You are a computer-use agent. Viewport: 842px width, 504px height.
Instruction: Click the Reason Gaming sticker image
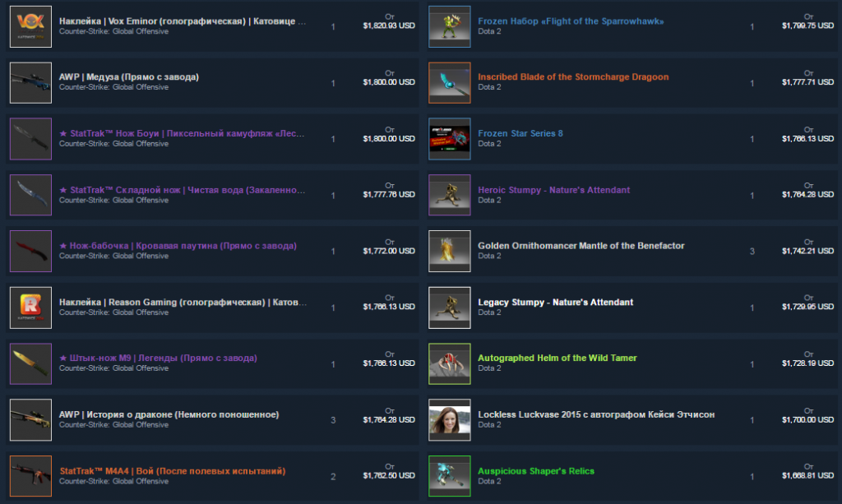click(x=30, y=307)
